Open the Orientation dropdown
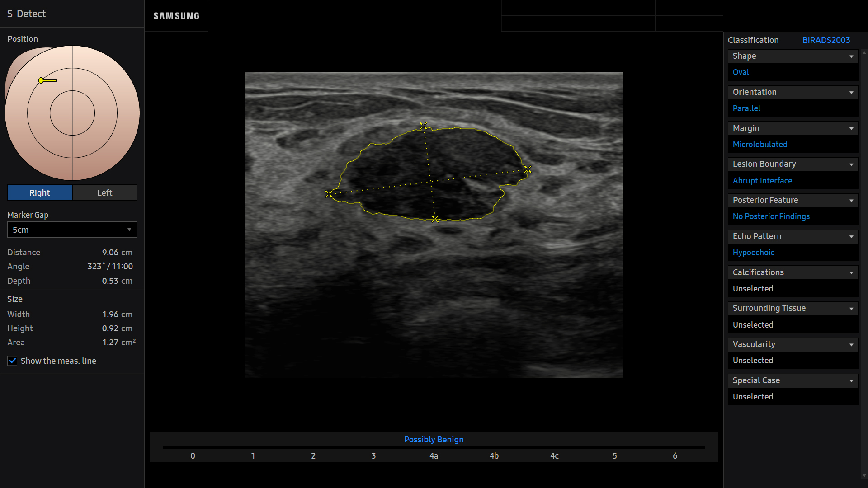Screen dimensions: 868x488 pos(793,92)
